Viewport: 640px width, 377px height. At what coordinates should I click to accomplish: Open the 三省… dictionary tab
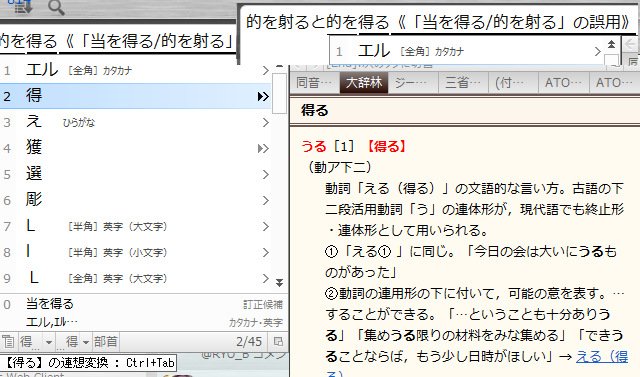tap(463, 83)
